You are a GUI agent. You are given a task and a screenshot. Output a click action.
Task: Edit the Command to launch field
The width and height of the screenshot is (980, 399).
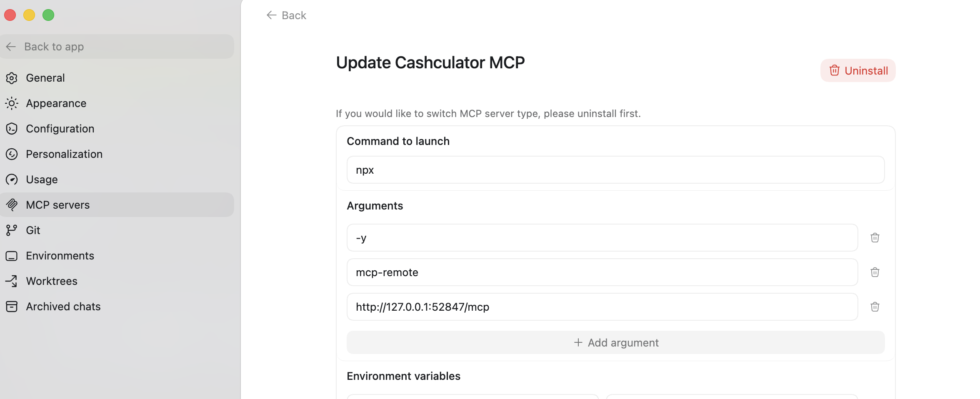pyautogui.click(x=615, y=170)
